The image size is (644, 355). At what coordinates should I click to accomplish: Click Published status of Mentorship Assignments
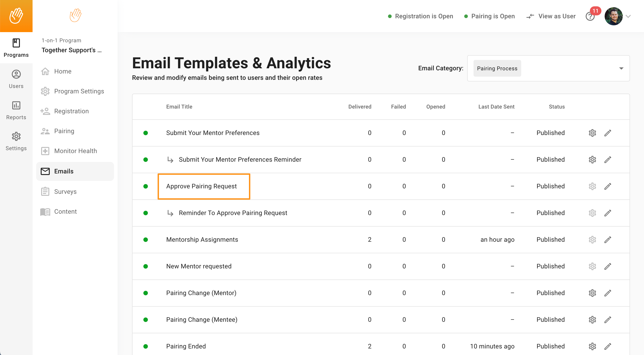point(551,240)
